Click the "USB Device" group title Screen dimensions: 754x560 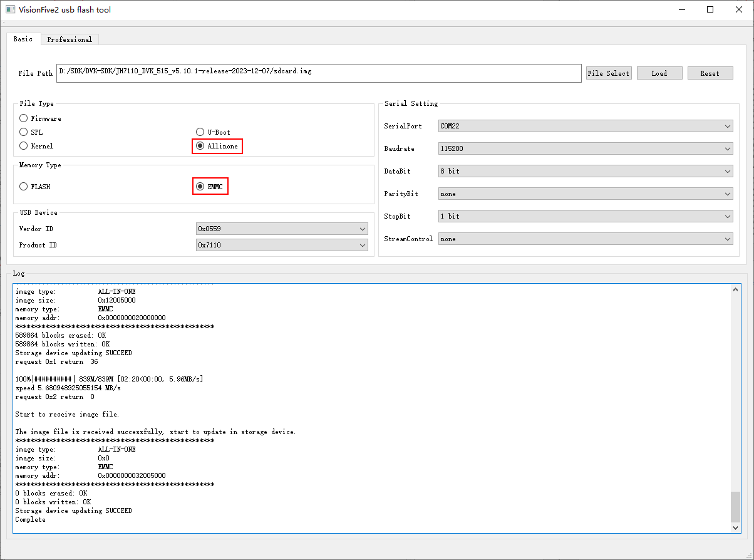click(38, 212)
